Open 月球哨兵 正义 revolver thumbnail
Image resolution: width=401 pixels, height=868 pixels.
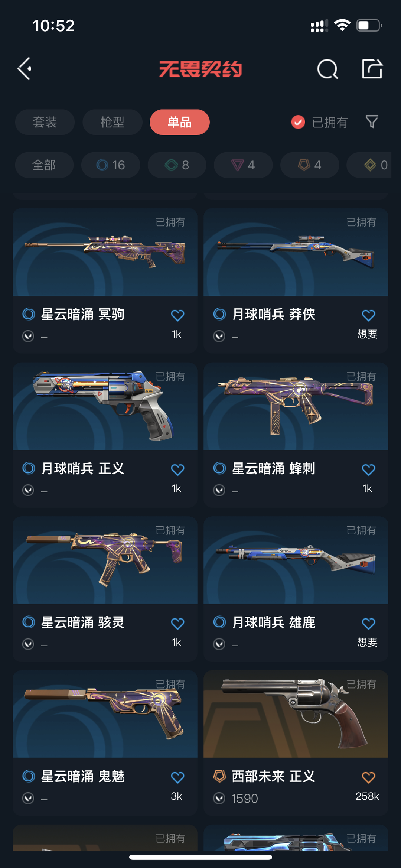[x=105, y=406]
